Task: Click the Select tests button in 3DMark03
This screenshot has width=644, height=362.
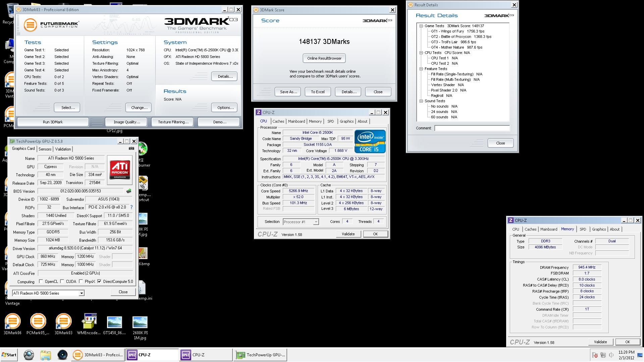Action: tap(67, 108)
